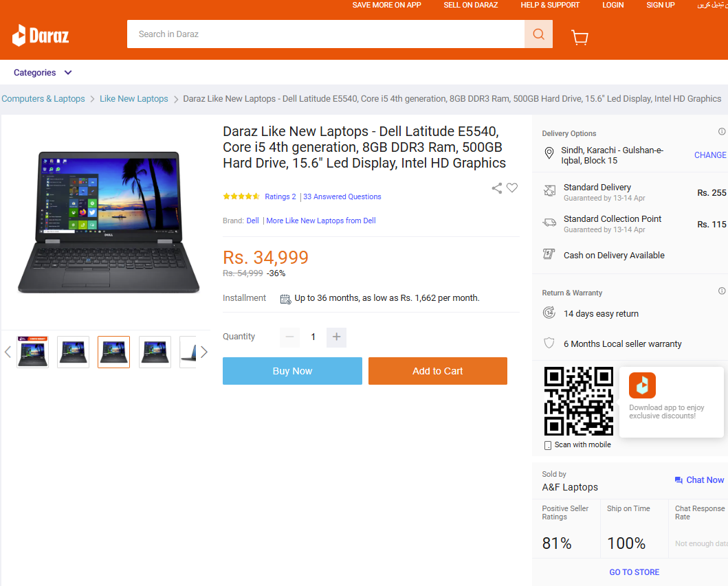Screen dimensions: 728x586
Task: Click the Delivery Options info icon
Action: point(722,131)
